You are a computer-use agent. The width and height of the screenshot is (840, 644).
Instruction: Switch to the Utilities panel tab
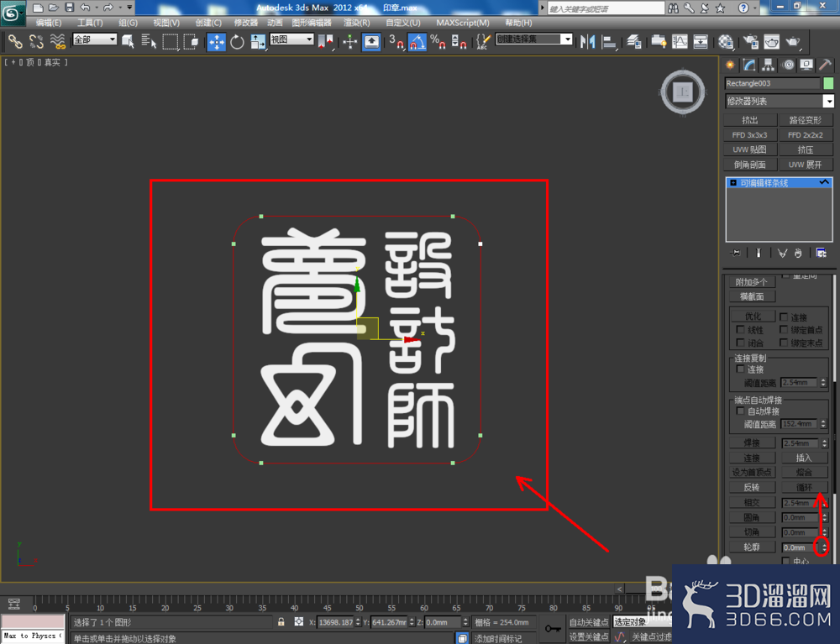825,65
